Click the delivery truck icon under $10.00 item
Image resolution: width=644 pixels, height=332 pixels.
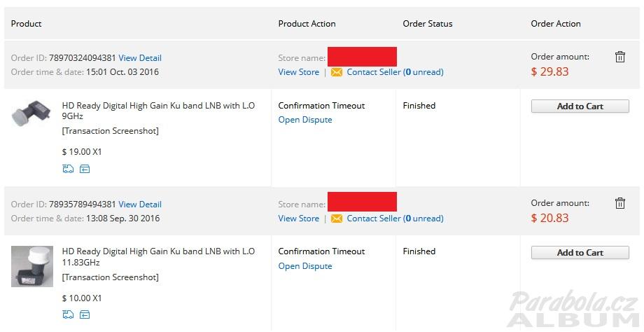(x=68, y=314)
